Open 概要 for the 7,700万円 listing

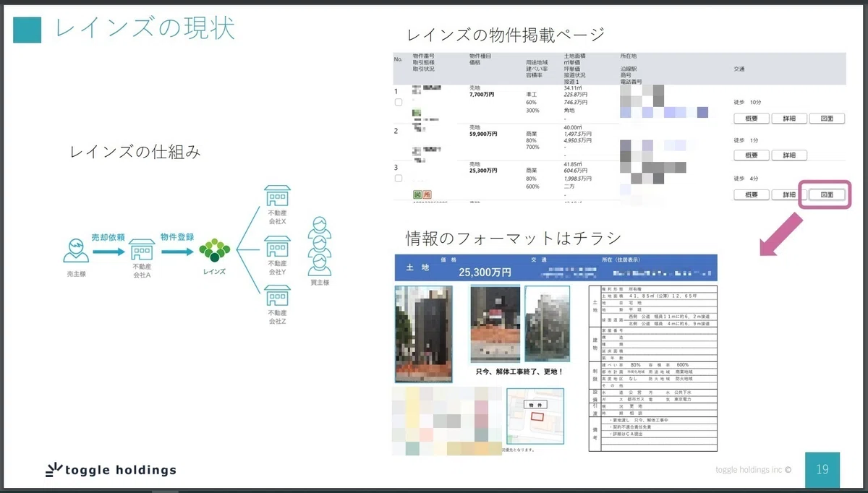click(x=751, y=119)
